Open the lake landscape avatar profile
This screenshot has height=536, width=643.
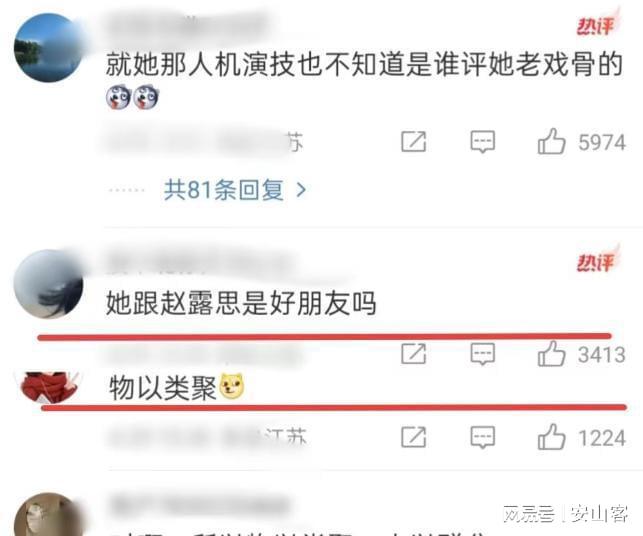(48, 48)
